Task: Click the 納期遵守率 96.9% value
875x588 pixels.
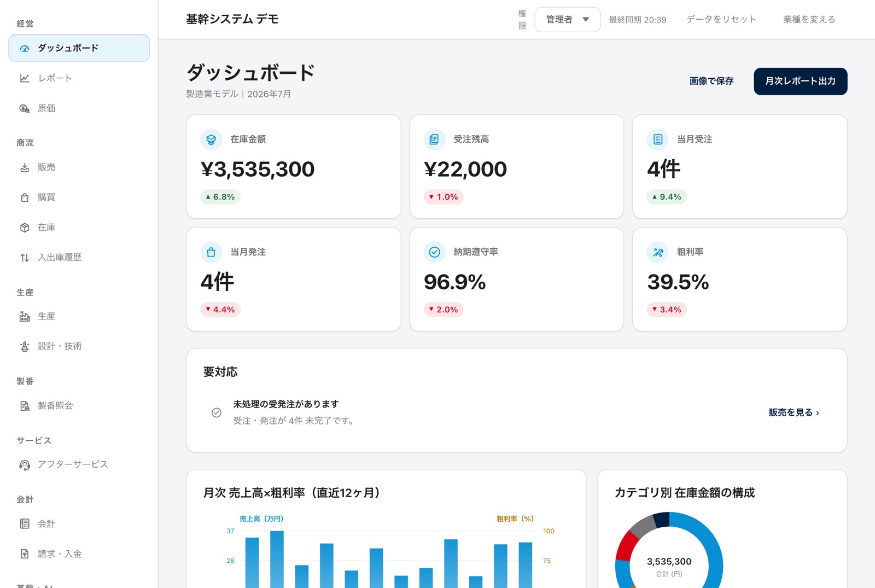Action: (455, 282)
